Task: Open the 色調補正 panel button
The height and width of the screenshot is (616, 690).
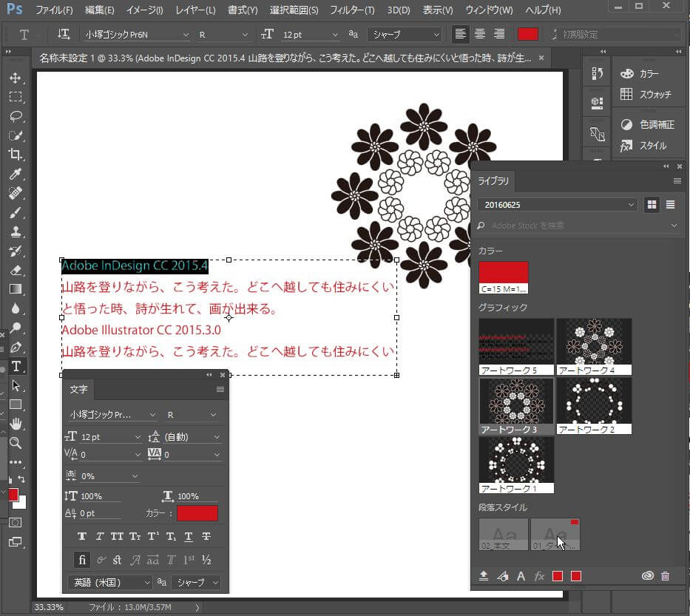Action: pyautogui.click(x=648, y=124)
